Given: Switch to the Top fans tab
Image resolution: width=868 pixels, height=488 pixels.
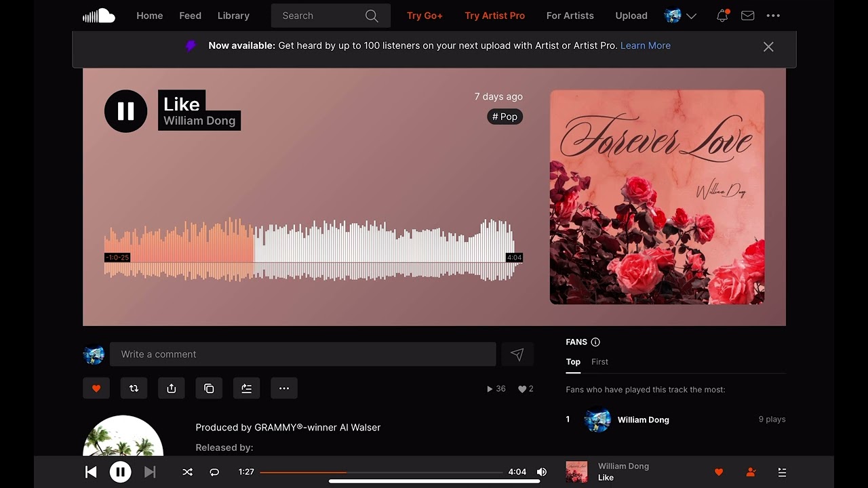Looking at the screenshot, I should [573, 362].
